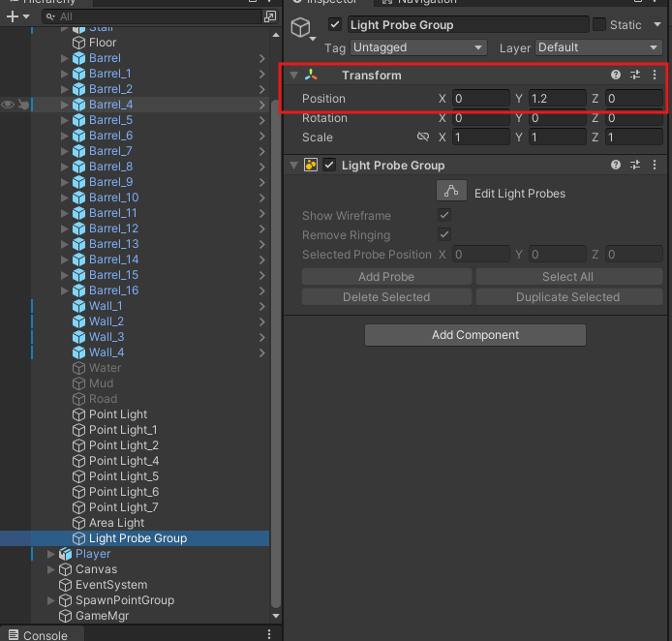672x641 pixels.
Task: Click hierarchy scroll up arrow
Action: [x=276, y=35]
